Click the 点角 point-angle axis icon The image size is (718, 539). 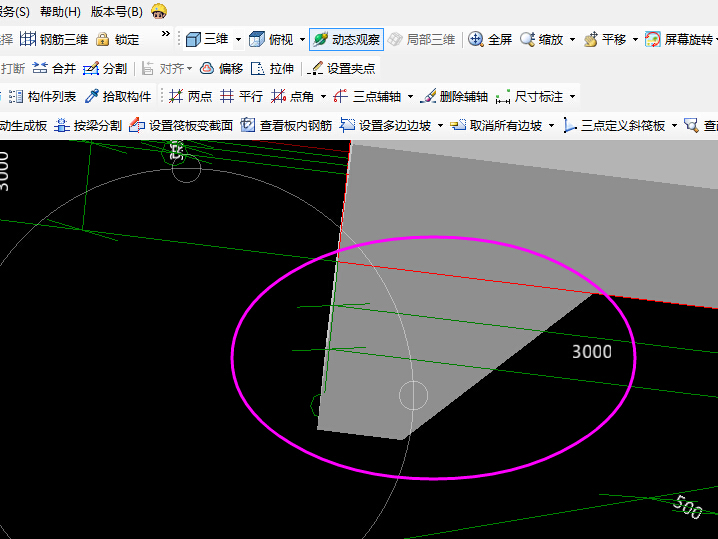[x=278, y=96]
